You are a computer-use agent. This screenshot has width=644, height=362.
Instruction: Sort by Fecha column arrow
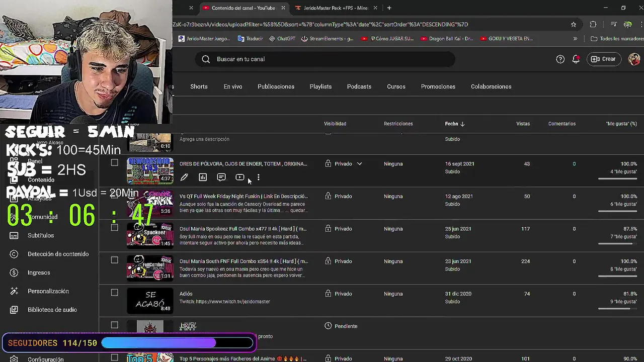tap(462, 124)
